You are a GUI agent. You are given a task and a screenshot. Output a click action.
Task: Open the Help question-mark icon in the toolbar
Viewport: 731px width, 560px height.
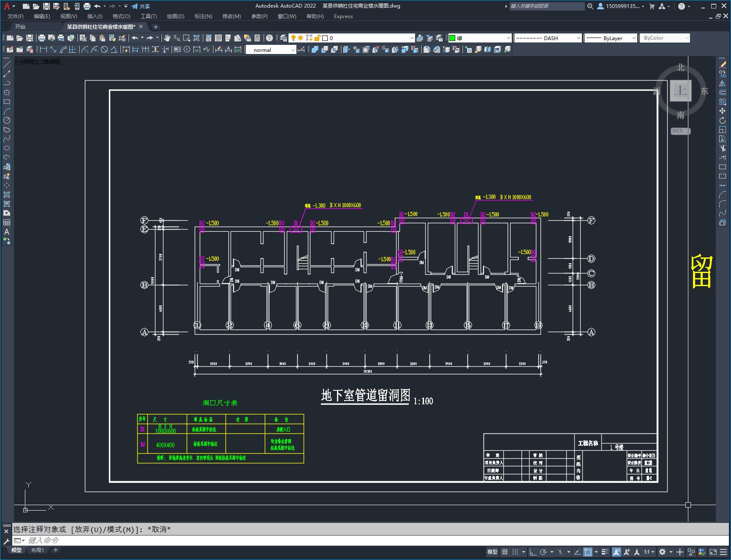(269, 38)
